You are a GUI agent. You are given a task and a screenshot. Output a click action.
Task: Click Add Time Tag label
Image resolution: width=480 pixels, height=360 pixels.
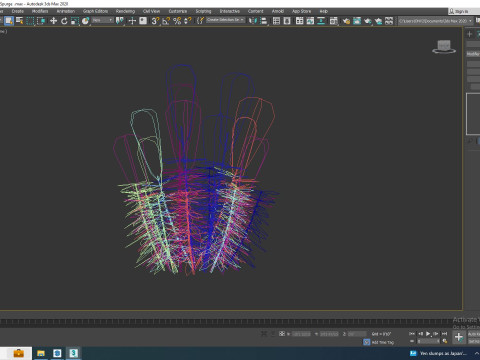tap(383, 342)
